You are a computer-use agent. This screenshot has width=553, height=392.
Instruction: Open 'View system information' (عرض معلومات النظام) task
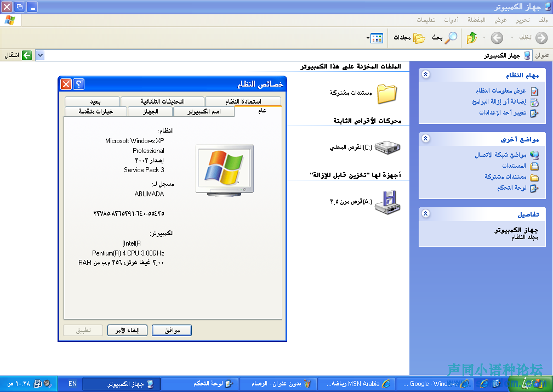500,91
